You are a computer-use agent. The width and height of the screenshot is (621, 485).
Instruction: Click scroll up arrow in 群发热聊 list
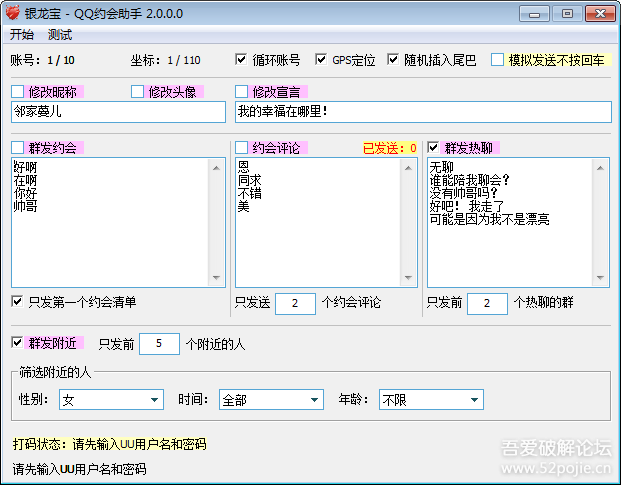tap(601, 166)
